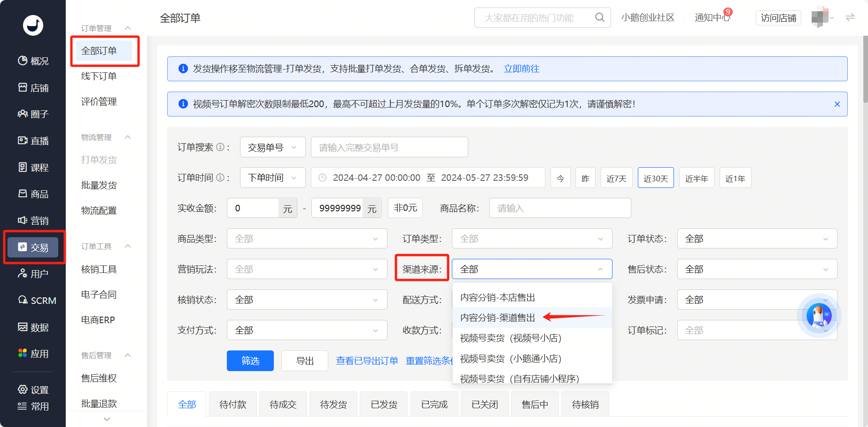868x427 pixels.
Task: Click the app logo at top left
Action: [33, 25]
